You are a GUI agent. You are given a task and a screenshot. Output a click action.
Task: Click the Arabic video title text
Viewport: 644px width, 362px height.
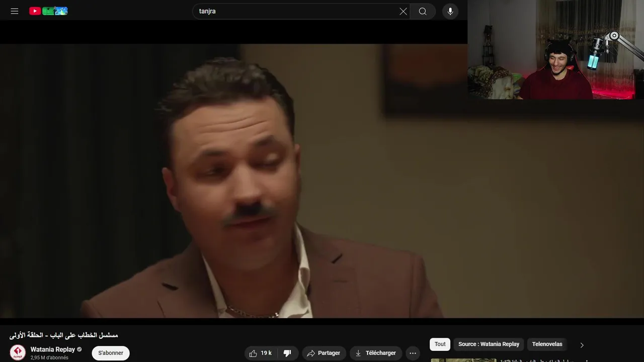(x=63, y=335)
